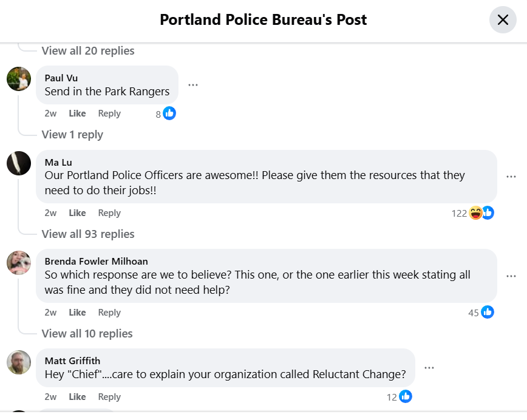Open the like reaction icon on Matt Griffith's comment
This screenshot has height=420, width=527.
405,396
